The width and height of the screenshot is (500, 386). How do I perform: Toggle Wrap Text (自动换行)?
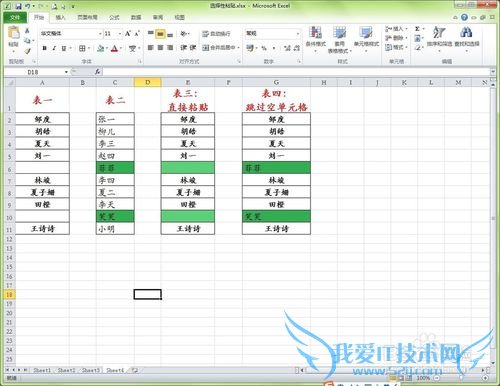(216, 34)
